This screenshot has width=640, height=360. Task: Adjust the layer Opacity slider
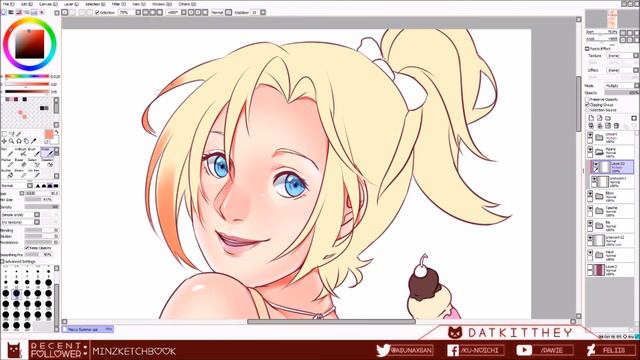tap(622, 93)
